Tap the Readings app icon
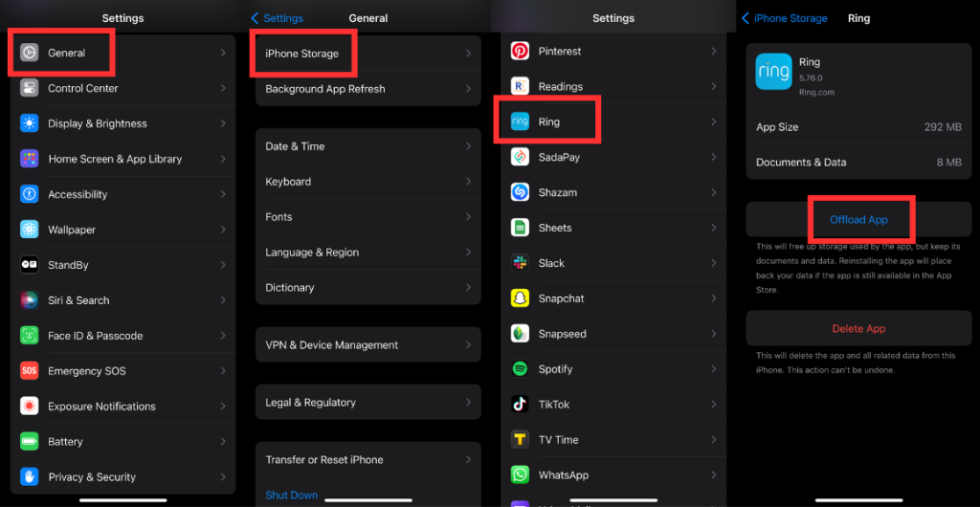Image resolution: width=980 pixels, height=507 pixels. (520, 86)
